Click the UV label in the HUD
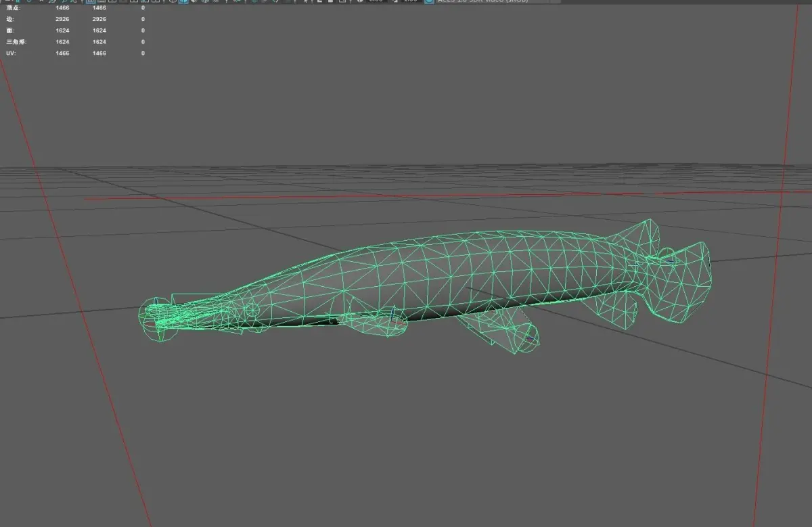The image size is (812, 527). 10,53
